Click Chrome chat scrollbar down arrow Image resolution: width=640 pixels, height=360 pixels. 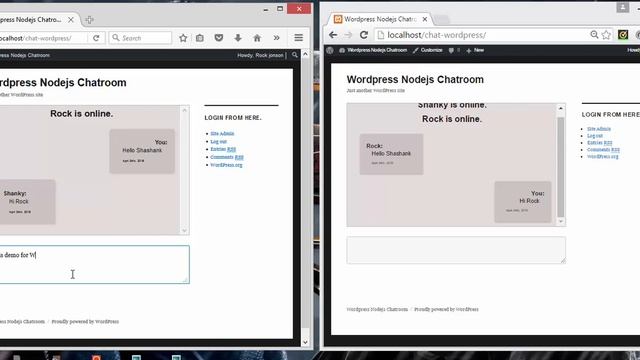pyautogui.click(x=561, y=221)
